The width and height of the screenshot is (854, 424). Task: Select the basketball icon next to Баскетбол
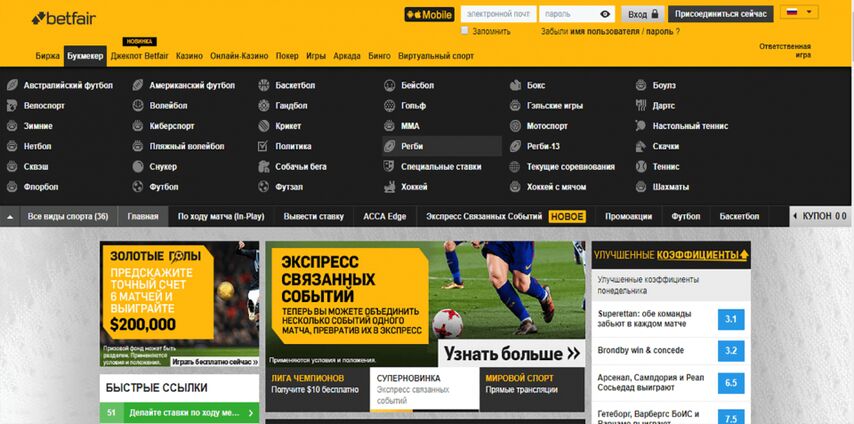pos(263,86)
